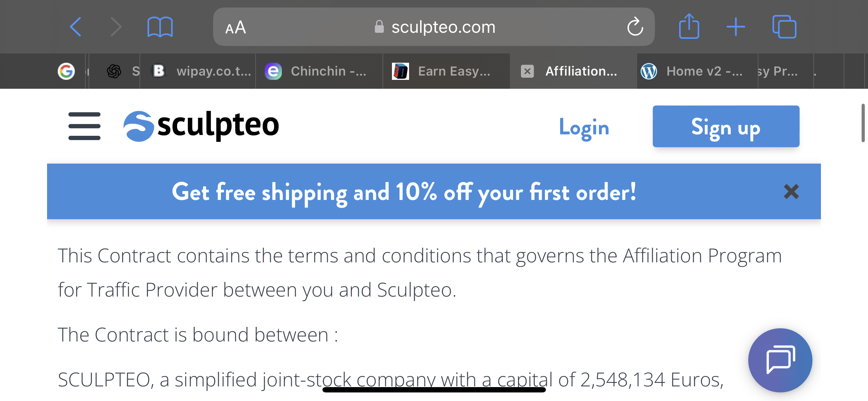Image resolution: width=868 pixels, height=401 pixels.
Task: Click the Login link
Action: 584,128
